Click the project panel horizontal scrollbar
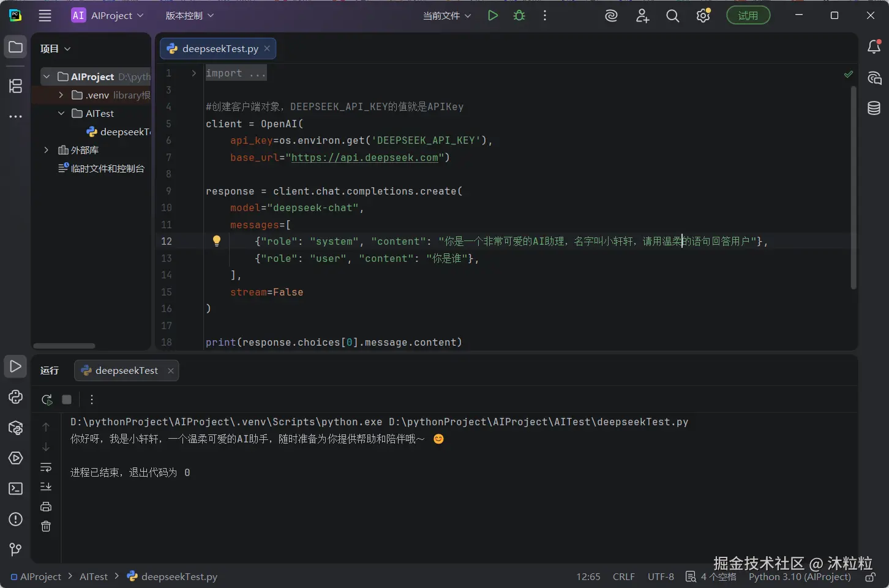 (x=64, y=346)
